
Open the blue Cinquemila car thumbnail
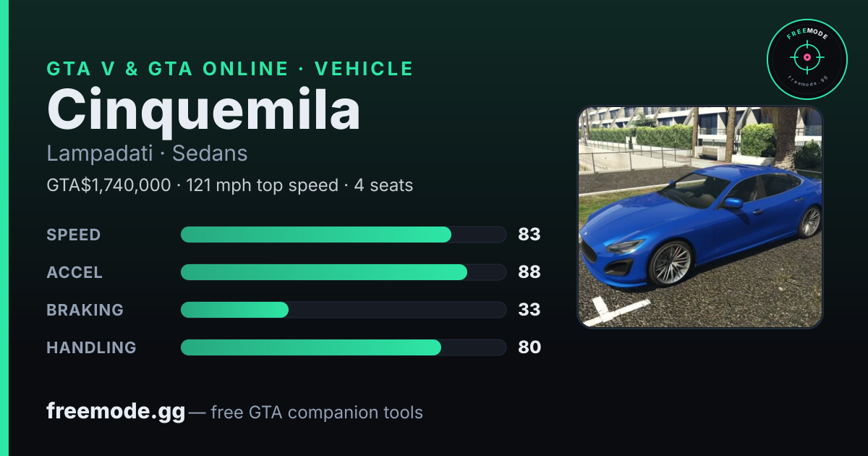(x=700, y=217)
